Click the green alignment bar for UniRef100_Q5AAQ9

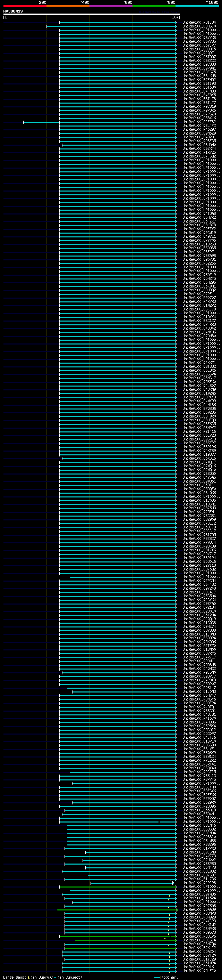tap(118, 910)
